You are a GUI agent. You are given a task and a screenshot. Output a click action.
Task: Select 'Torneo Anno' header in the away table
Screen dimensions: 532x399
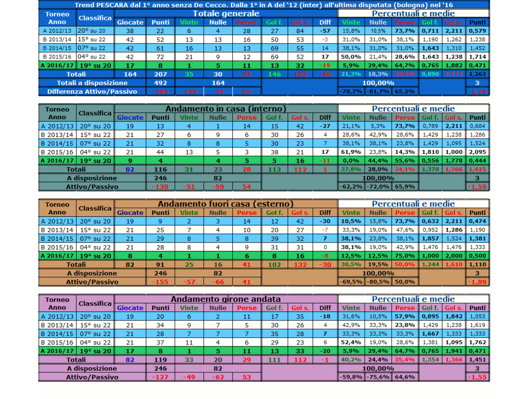57,208
